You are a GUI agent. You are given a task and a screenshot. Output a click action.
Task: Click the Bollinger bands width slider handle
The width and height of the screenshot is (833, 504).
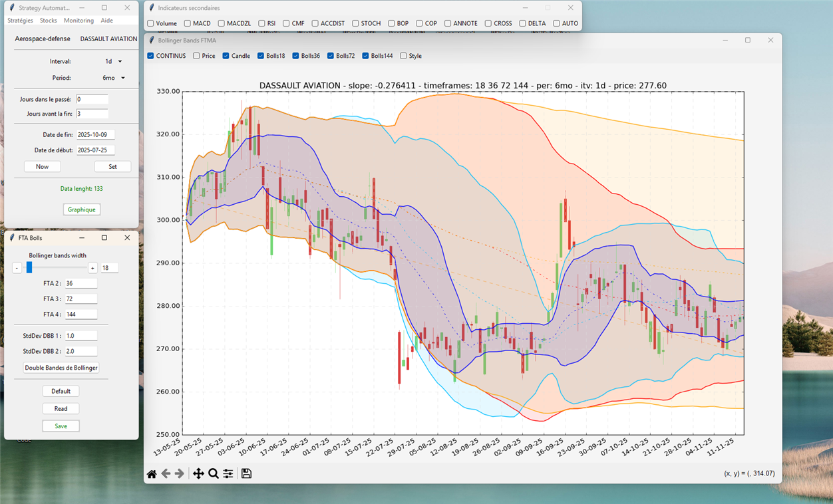(29, 267)
